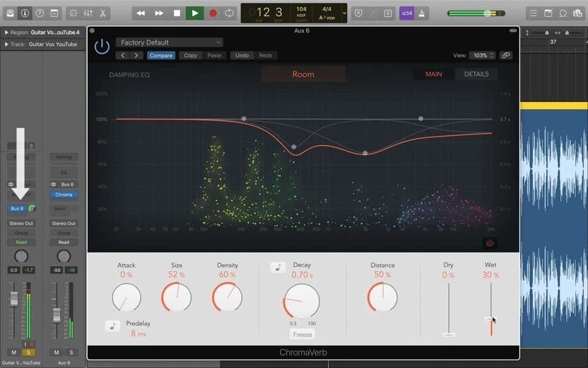The image size is (588, 368).
Task: Toggle the plug-in link chain icon
Action: pyautogui.click(x=506, y=55)
